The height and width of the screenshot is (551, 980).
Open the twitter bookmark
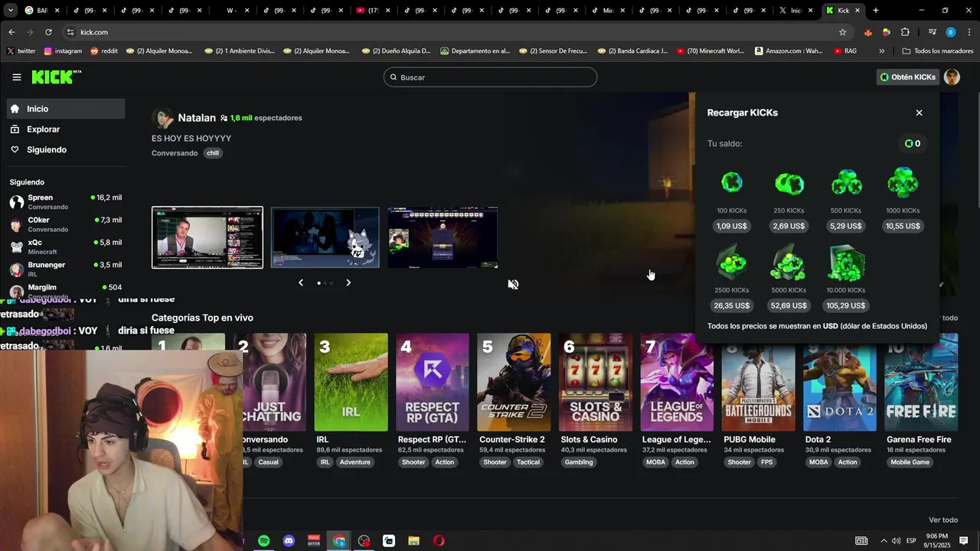(x=21, y=51)
